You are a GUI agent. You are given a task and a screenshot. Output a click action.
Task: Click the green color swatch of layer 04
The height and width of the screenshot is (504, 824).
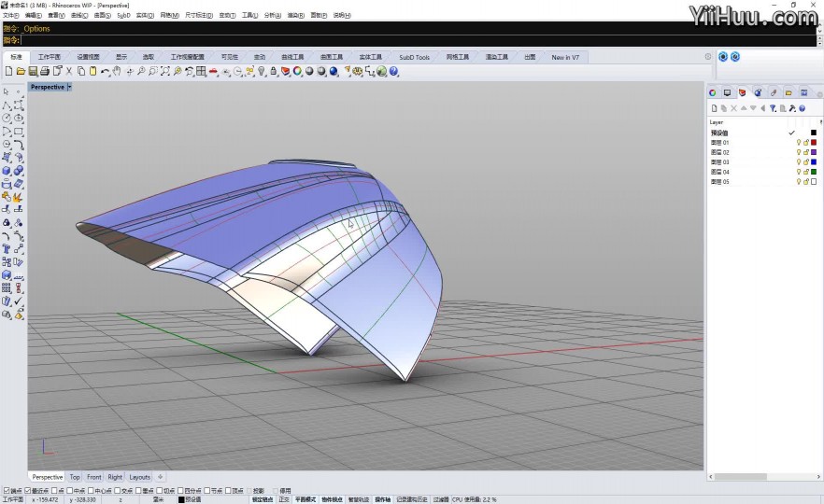[814, 172]
